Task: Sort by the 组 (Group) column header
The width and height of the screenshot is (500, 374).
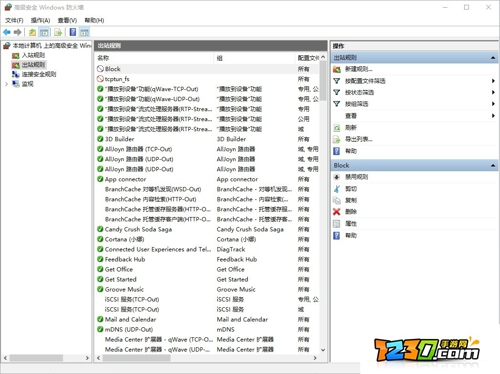Action: 255,58
